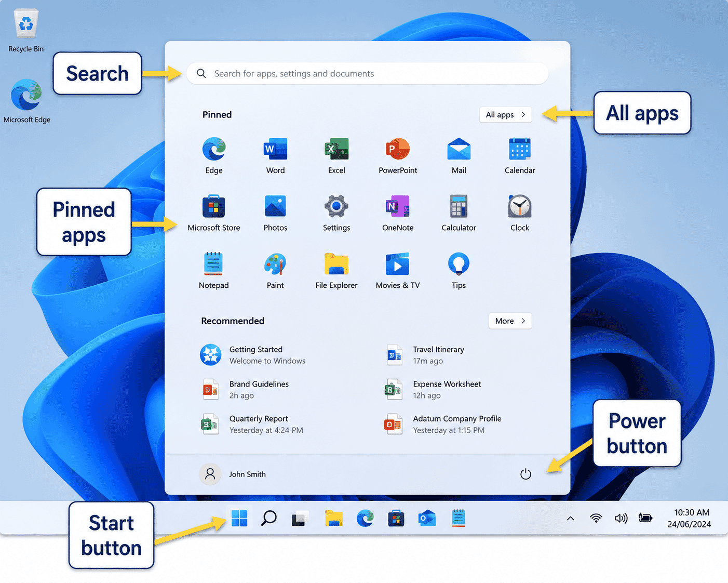Select the Recycle Bin desktop icon
Screen dimensions: 728x583
point(26,31)
